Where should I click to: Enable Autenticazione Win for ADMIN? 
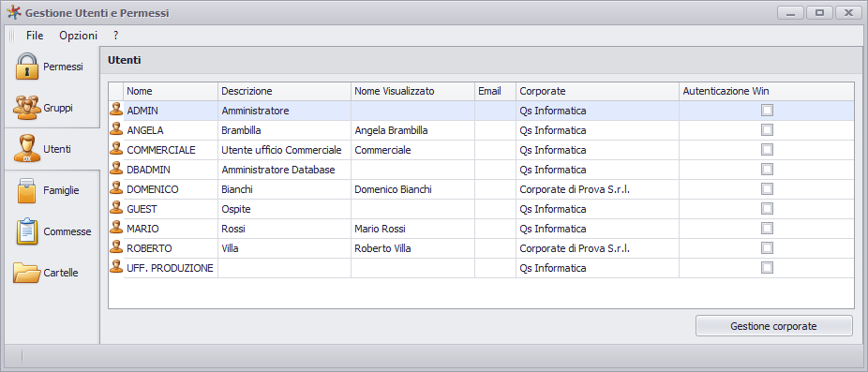pos(767,111)
